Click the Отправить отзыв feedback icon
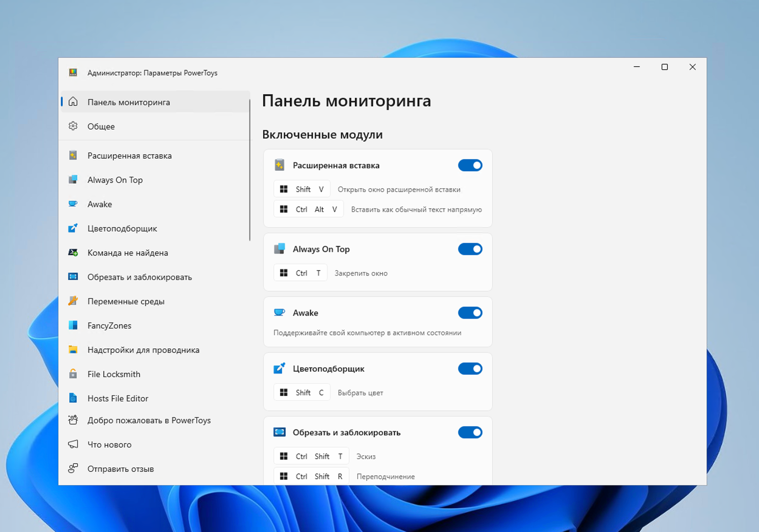This screenshot has height=532, width=759. click(x=73, y=468)
